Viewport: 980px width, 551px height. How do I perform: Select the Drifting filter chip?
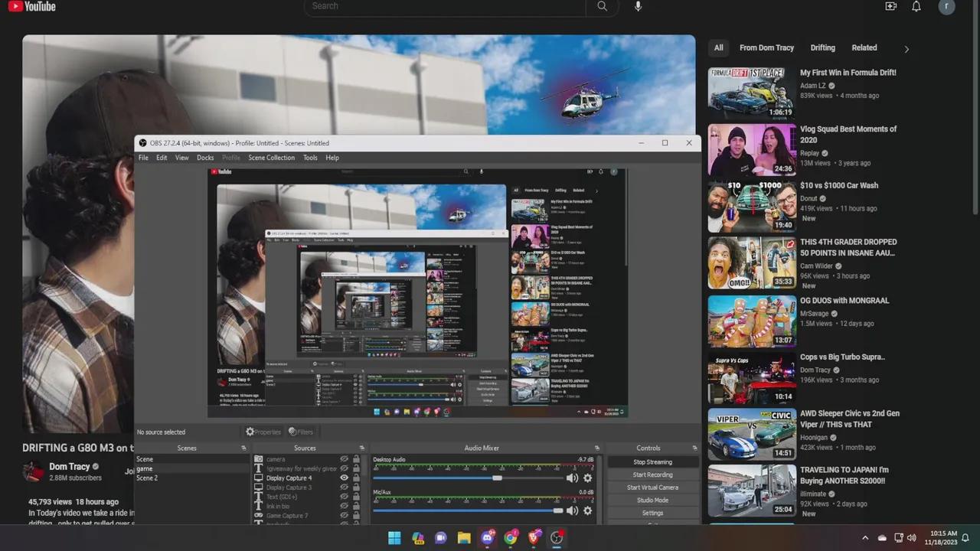coord(823,48)
